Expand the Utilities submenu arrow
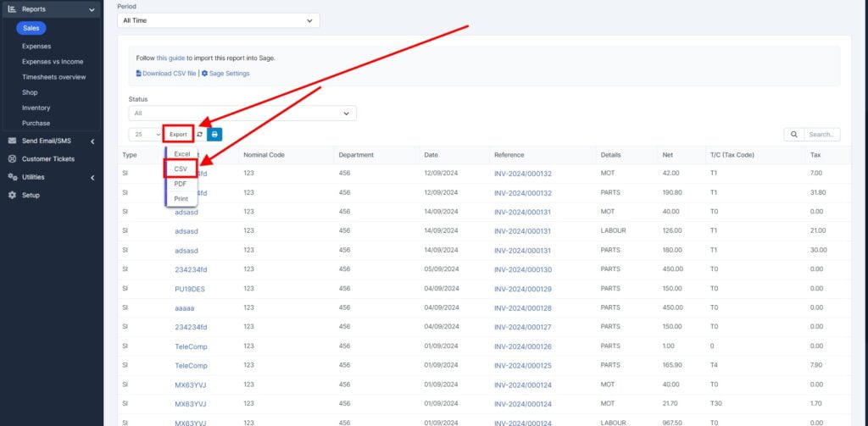 pyautogui.click(x=92, y=178)
